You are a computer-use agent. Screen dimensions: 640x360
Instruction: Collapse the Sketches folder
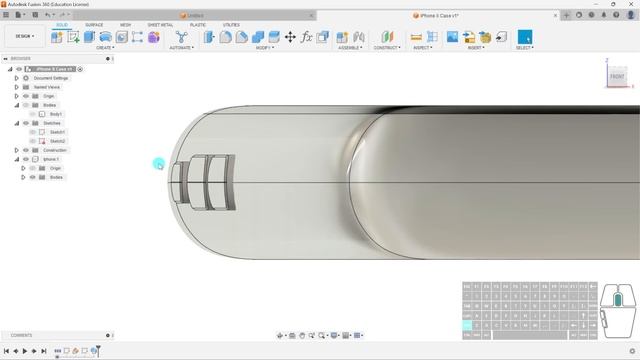(17, 123)
